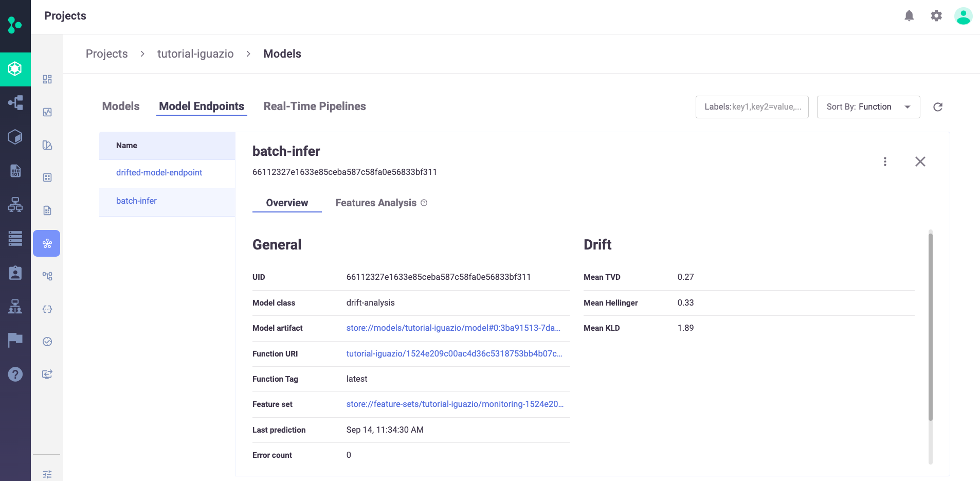Open the notifications bell
980x481 pixels.
tap(909, 16)
